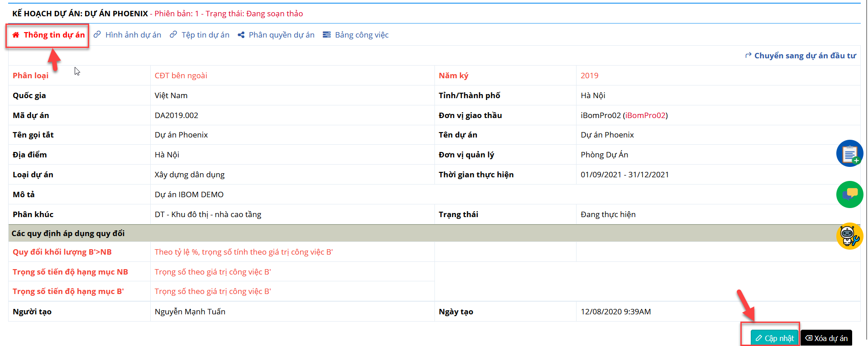The width and height of the screenshot is (868, 346).
Task: Click the list icon beside Bảng công việc
Action: [x=327, y=35]
